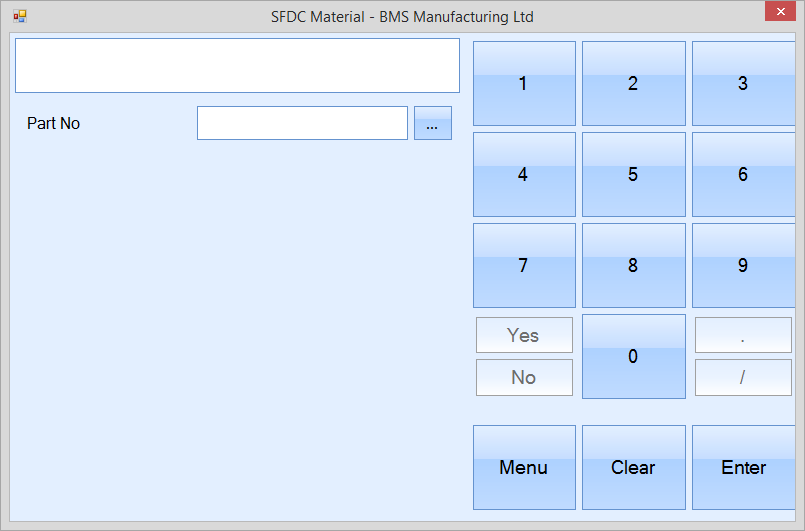The width and height of the screenshot is (805, 531).
Task: Open the Menu button
Action: click(524, 467)
